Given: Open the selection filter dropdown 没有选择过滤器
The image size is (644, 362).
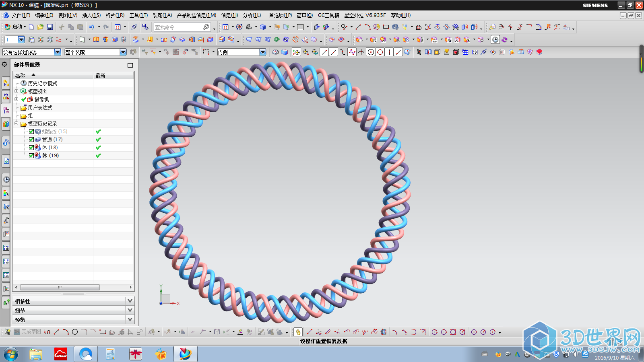Looking at the screenshot, I should pos(58,52).
